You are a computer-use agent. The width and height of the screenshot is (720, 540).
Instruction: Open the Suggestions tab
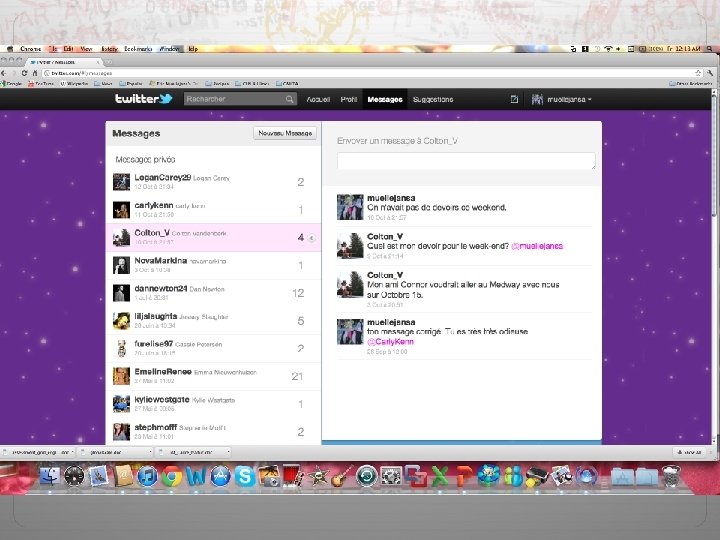pos(433,99)
